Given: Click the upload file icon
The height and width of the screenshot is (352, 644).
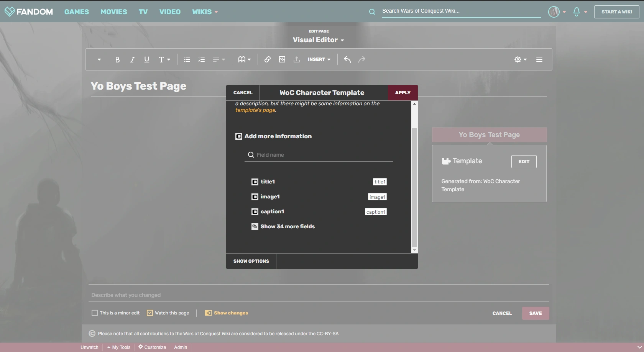Looking at the screenshot, I should [297, 59].
